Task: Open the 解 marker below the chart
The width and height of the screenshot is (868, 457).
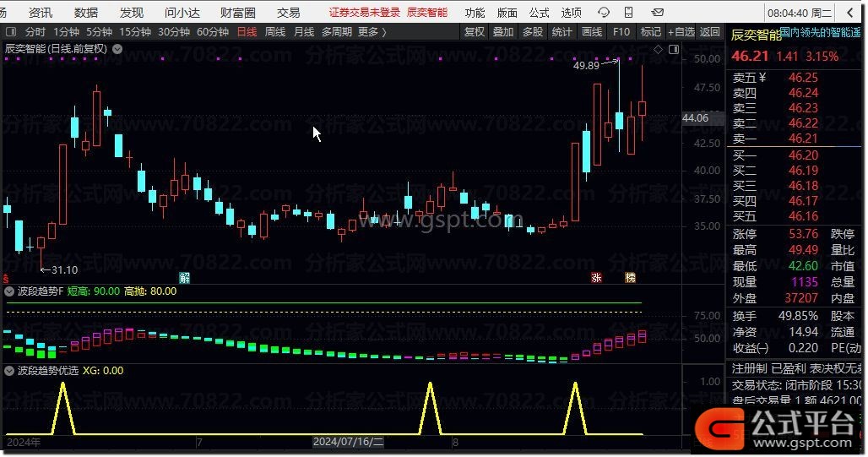Action: pyautogui.click(x=184, y=278)
